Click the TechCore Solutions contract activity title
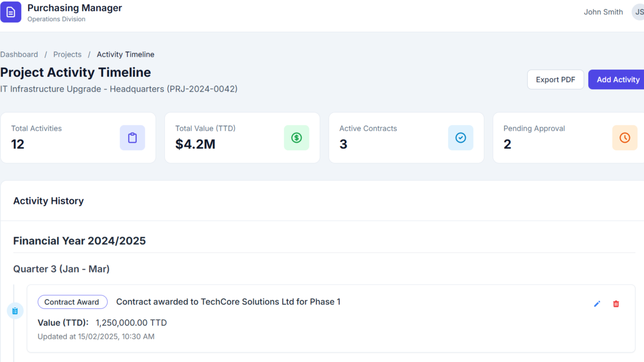Image resolution: width=644 pixels, height=362 pixels. click(x=228, y=302)
